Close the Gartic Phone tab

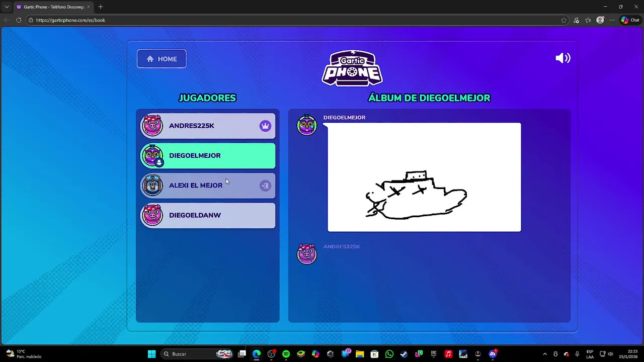(x=89, y=7)
